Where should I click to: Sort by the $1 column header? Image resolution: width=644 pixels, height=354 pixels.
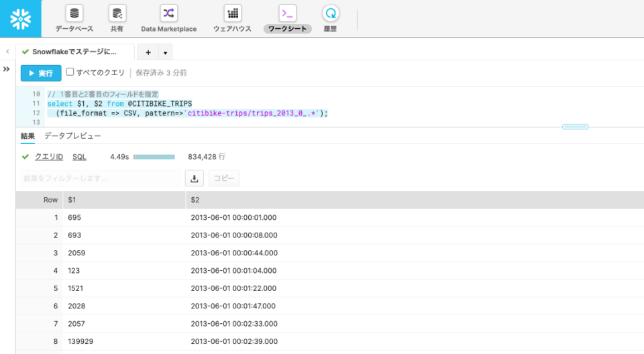click(x=124, y=200)
